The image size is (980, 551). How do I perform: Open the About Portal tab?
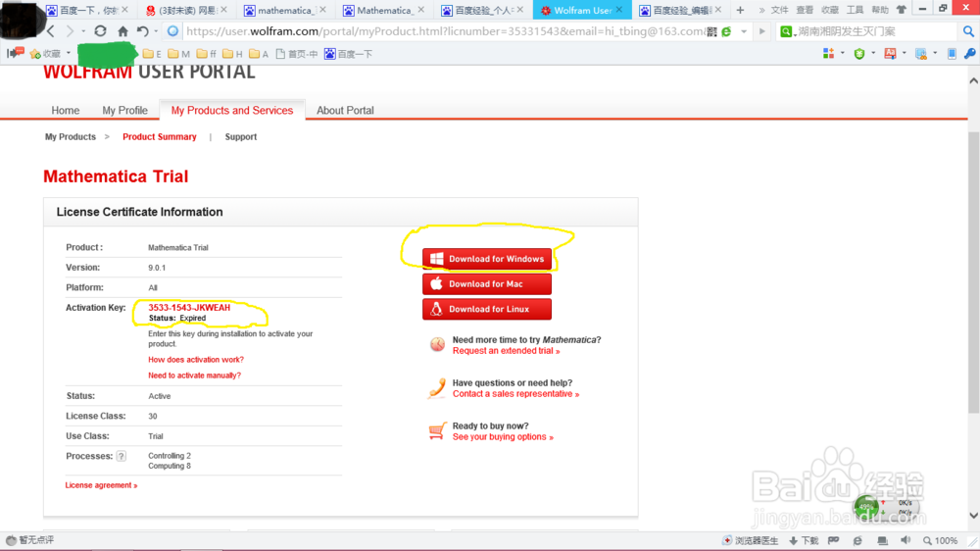[345, 110]
